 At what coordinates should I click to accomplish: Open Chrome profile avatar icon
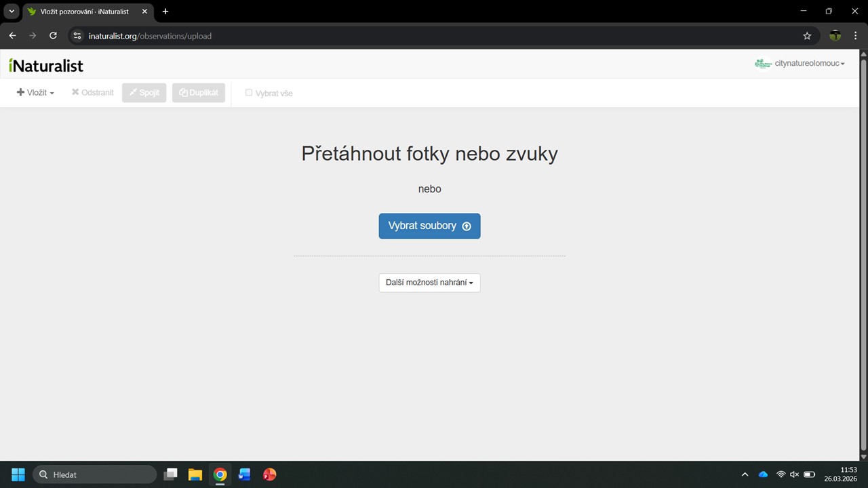tap(835, 36)
